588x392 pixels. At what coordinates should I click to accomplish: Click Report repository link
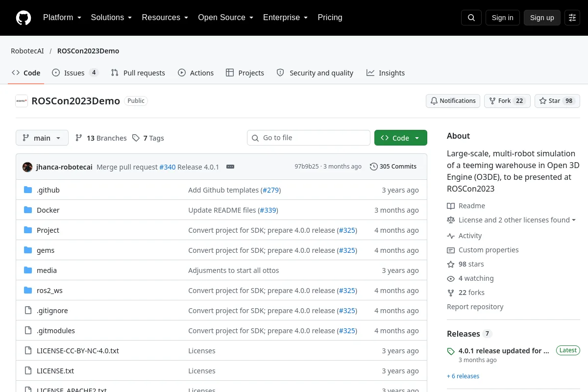[x=475, y=307]
